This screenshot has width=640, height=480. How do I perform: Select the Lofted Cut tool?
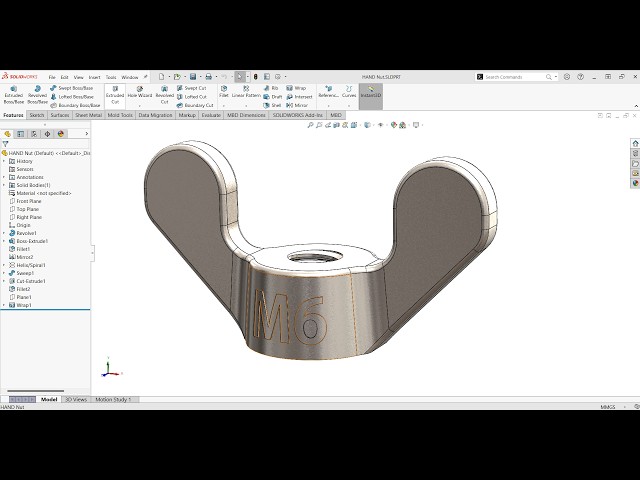point(192,97)
